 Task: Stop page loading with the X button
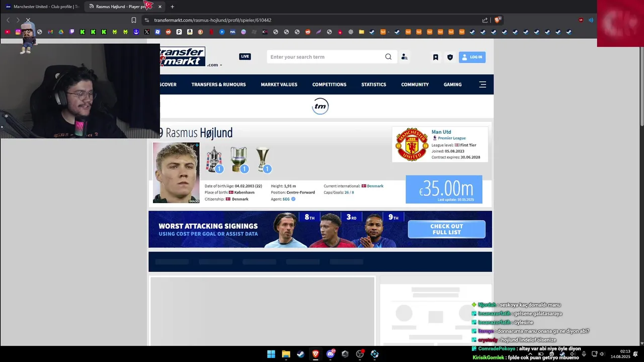pyautogui.click(x=28, y=20)
